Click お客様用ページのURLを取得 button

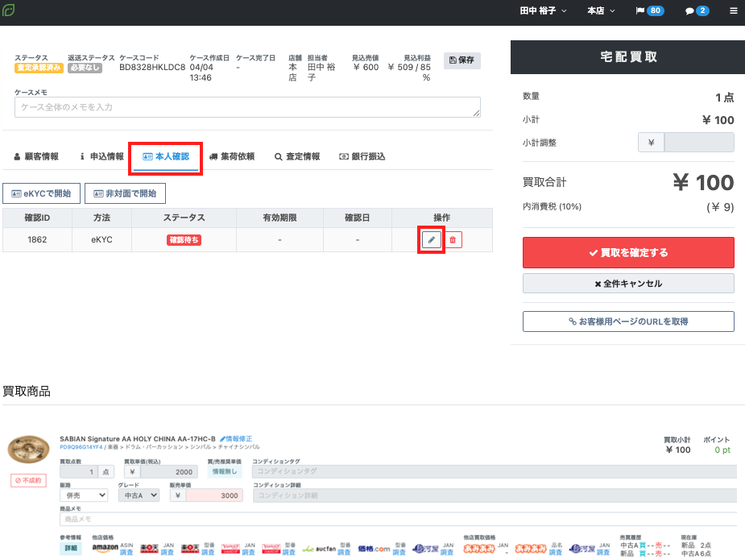pyautogui.click(x=628, y=321)
